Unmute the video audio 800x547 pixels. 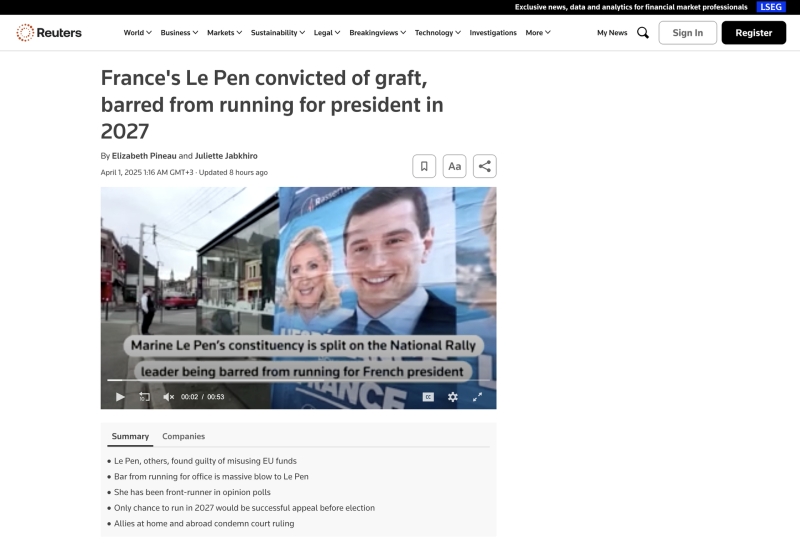tap(168, 397)
